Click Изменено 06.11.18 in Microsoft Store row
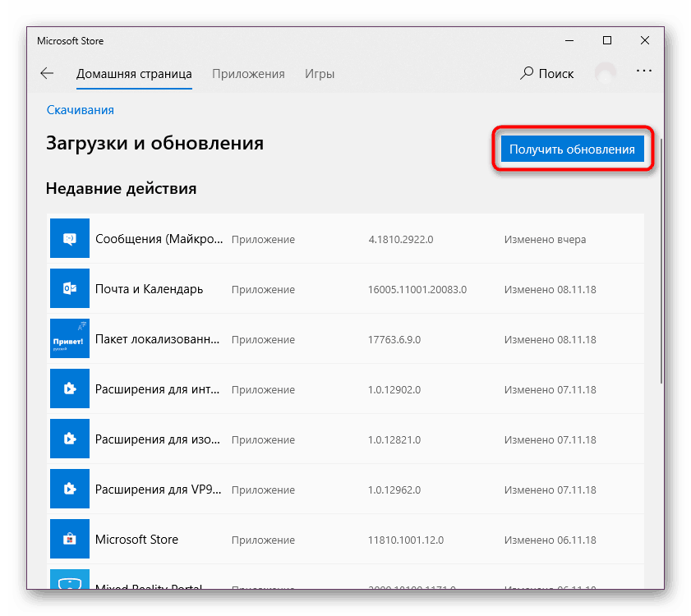Image resolution: width=691 pixels, height=616 pixels. (x=550, y=540)
